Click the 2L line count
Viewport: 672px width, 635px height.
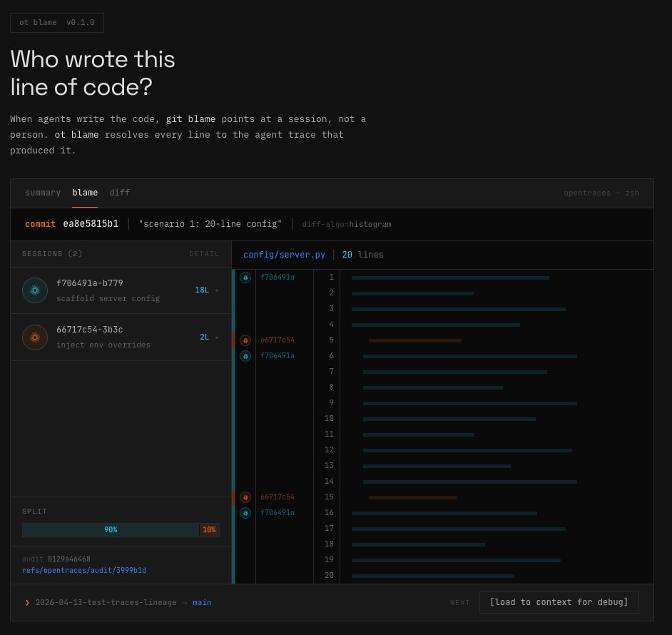(205, 337)
